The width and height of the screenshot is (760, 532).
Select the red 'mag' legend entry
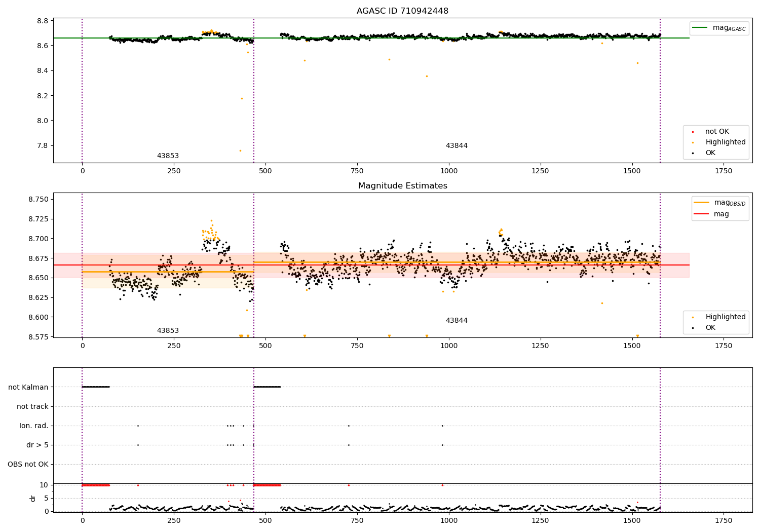(712, 214)
